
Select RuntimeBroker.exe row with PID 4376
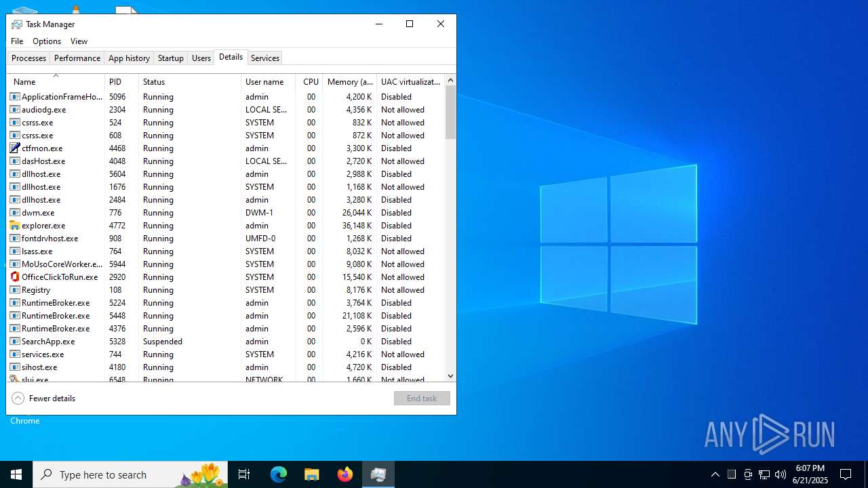tap(226, 328)
